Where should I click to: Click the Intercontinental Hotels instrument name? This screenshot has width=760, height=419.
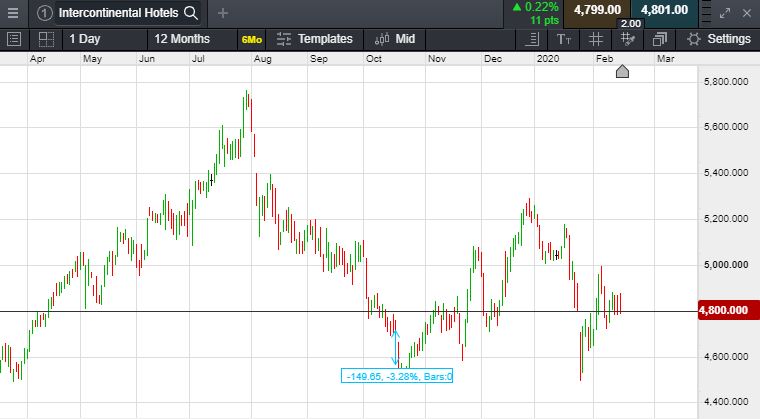point(118,13)
